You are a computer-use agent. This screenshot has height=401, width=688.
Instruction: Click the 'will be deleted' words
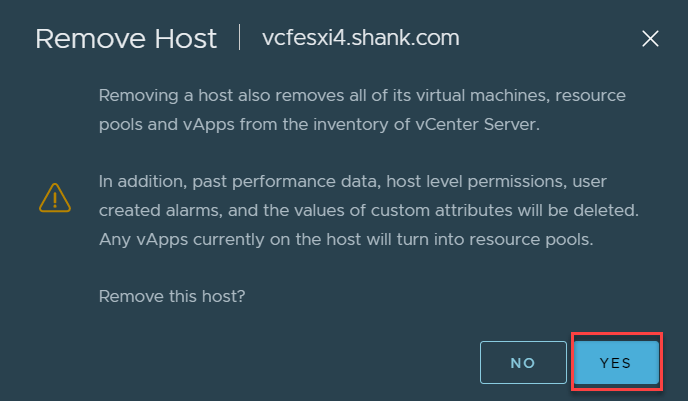(578, 210)
